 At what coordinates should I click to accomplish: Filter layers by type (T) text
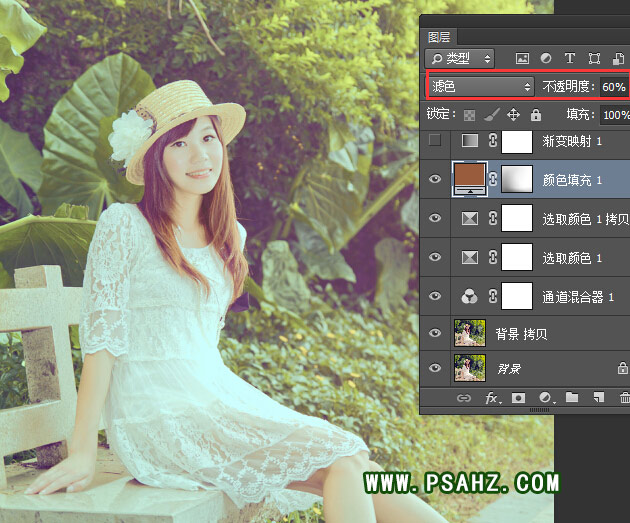click(570, 59)
